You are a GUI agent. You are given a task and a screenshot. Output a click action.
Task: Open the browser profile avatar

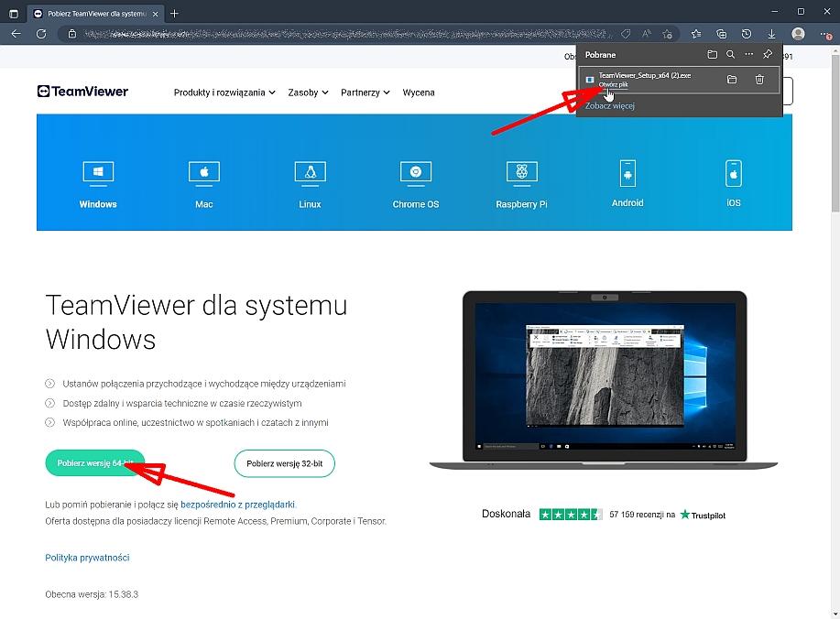point(798,34)
